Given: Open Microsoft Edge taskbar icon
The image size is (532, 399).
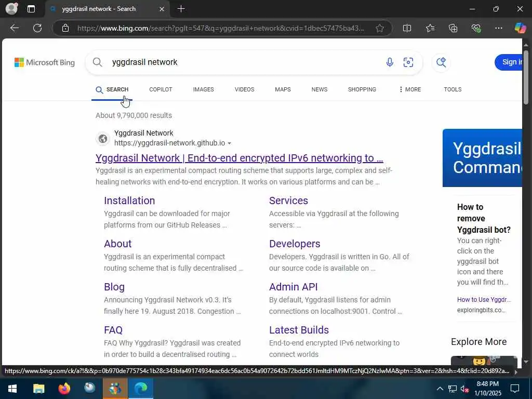Looking at the screenshot, I should tap(140, 389).
